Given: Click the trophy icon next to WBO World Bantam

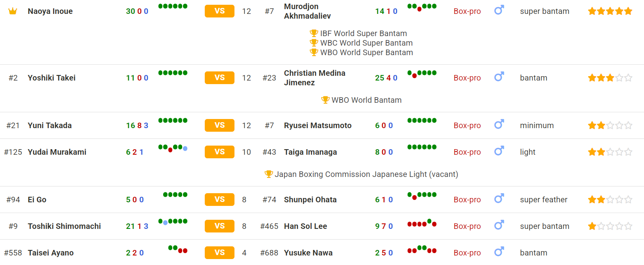Looking at the screenshot, I should (325, 100).
